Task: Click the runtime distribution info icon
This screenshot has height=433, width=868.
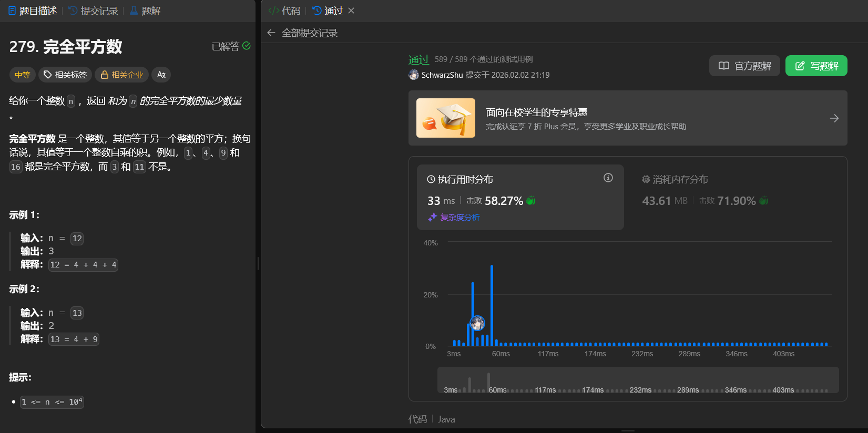Action: (608, 178)
